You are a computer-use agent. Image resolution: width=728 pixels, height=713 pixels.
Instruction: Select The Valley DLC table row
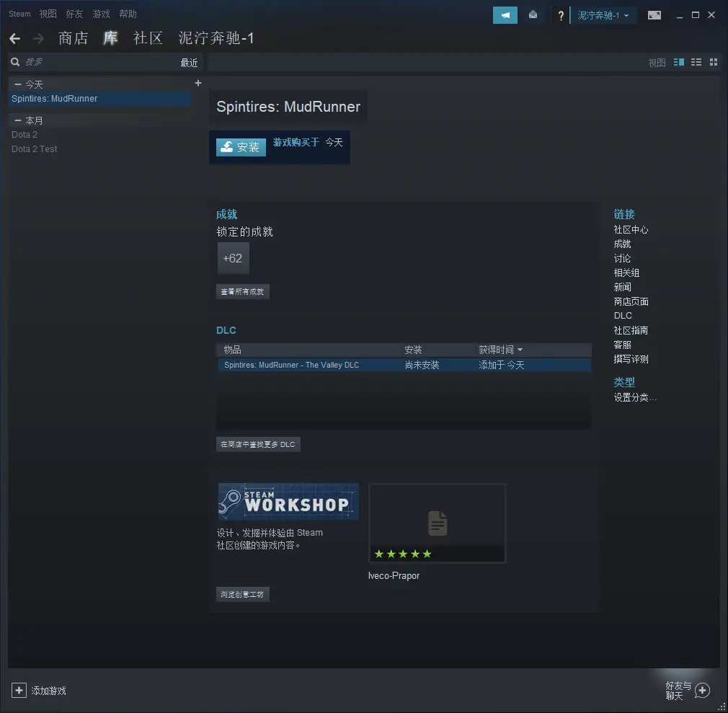(404, 365)
